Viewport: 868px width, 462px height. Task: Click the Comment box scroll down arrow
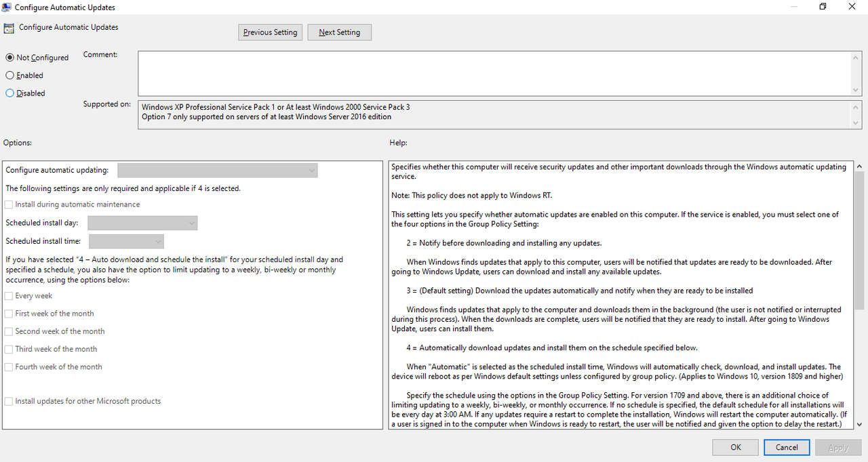pos(856,89)
